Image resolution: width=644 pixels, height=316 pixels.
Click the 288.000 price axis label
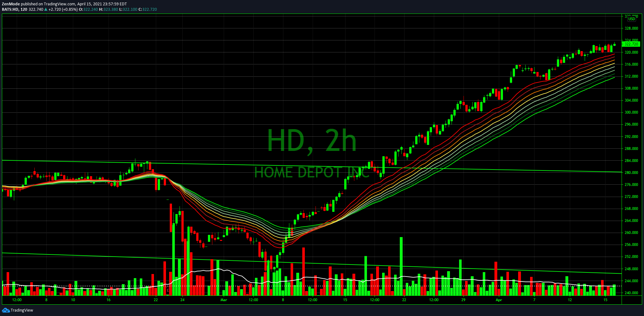(x=631, y=149)
